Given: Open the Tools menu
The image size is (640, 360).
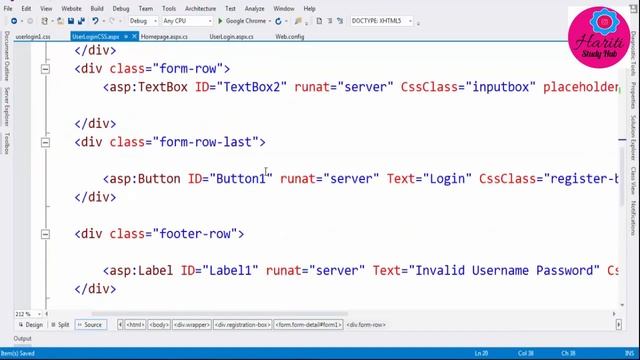Looking at the screenshot, I should pyautogui.click(x=169, y=8).
